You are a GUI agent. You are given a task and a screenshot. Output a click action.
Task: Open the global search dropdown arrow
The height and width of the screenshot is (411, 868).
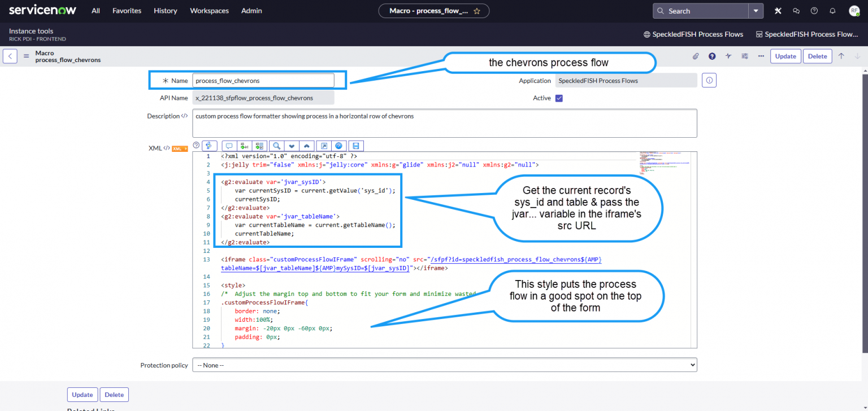(x=756, y=11)
